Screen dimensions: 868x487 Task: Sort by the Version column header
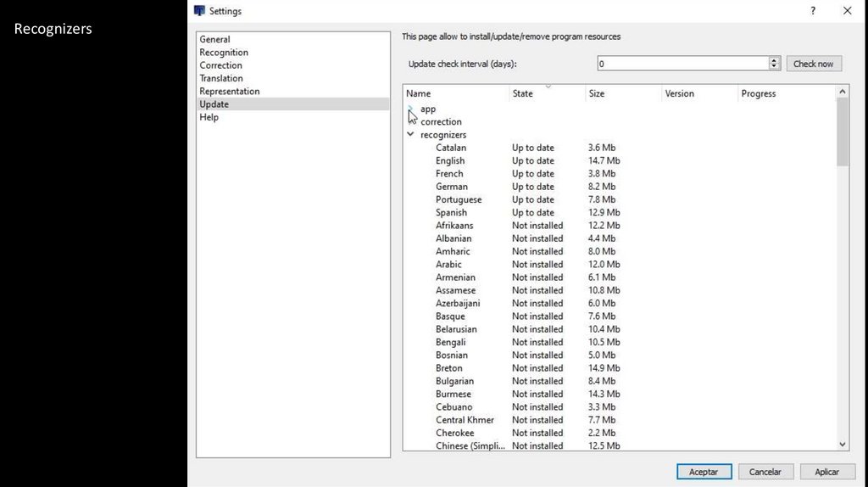tap(699, 93)
